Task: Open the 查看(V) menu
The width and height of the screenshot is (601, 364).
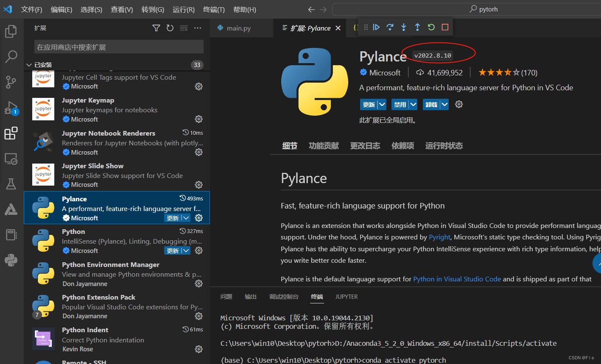Action: pos(122,9)
